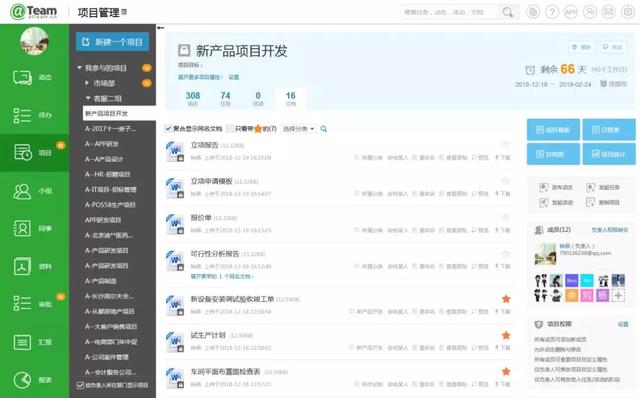
Task: Open the 报表 charts section in the sidebar
Action: 34,380
